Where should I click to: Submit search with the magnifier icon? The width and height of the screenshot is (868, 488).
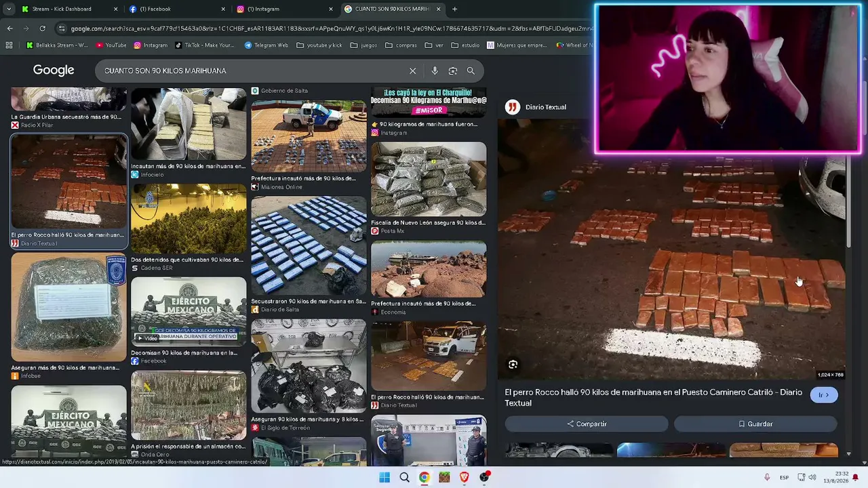[x=471, y=70]
